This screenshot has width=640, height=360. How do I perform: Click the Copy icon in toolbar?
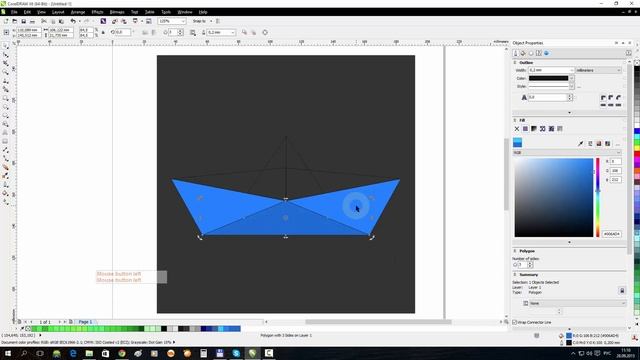[53, 21]
